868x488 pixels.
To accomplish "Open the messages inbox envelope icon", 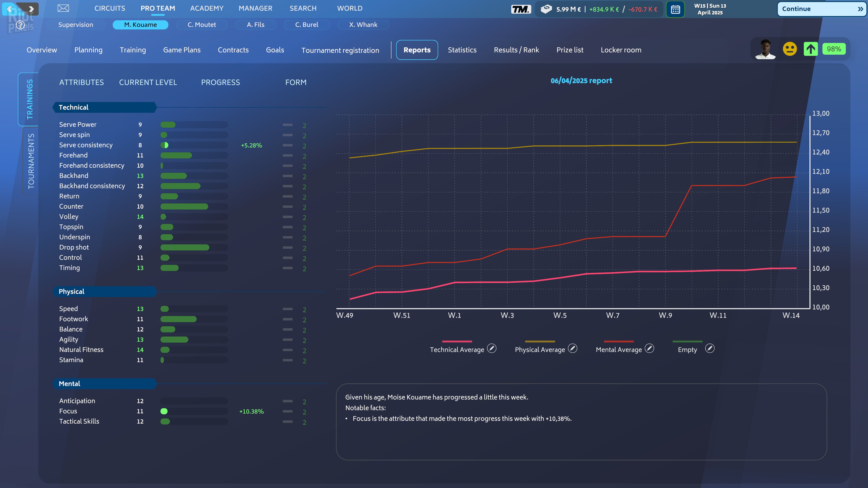I will pos(63,8).
